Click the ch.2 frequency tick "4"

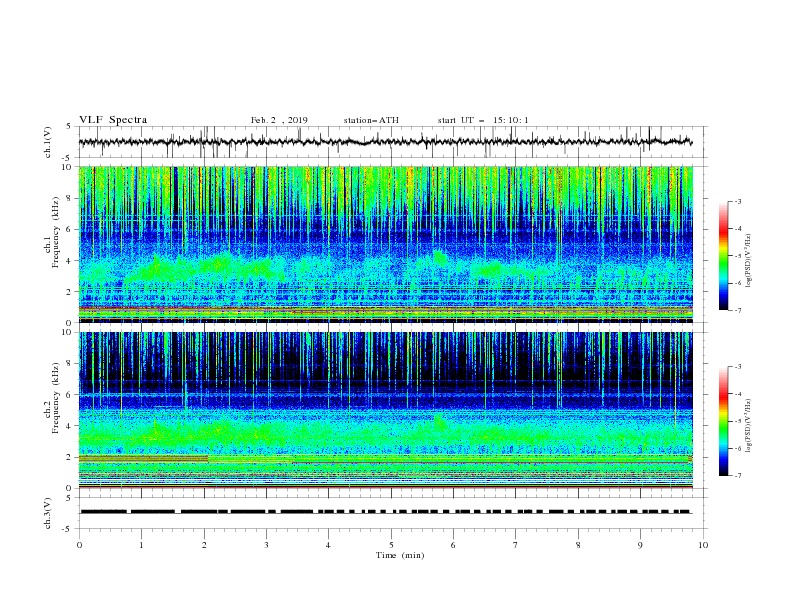point(69,426)
